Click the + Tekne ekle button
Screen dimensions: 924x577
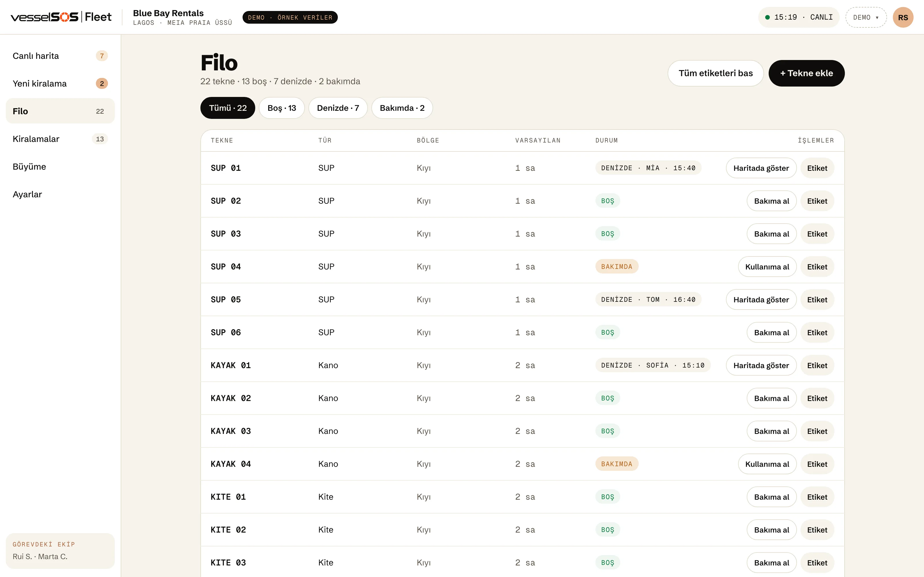click(x=806, y=73)
